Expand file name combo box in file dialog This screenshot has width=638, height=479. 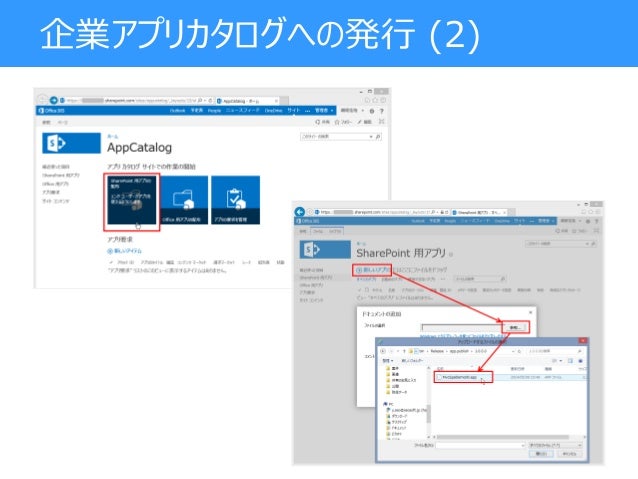(x=522, y=446)
